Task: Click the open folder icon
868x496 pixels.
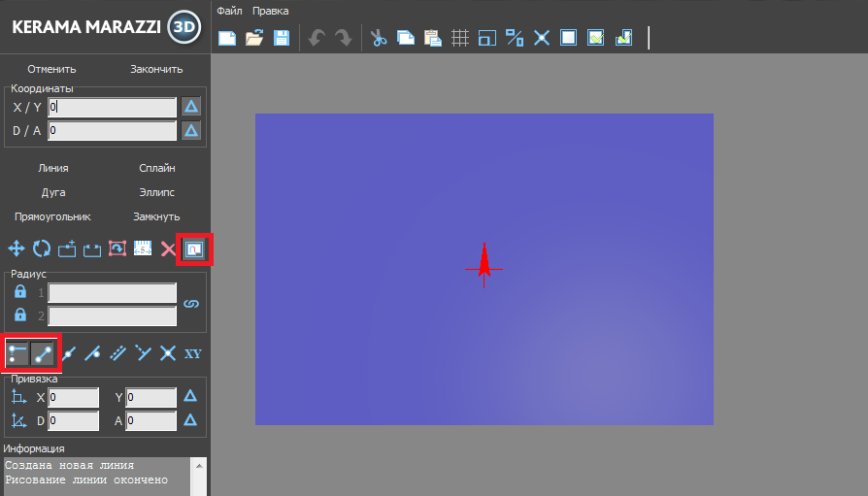Action: click(254, 38)
